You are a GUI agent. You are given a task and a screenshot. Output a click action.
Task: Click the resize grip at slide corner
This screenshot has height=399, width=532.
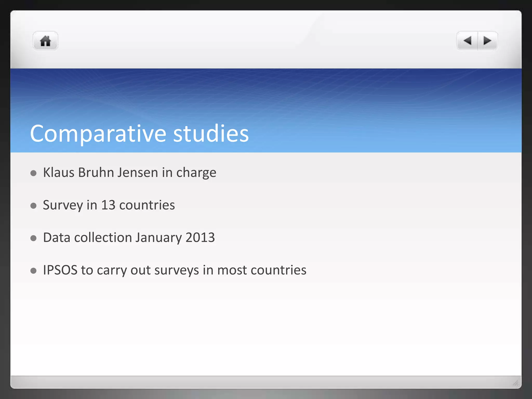pos(515,383)
